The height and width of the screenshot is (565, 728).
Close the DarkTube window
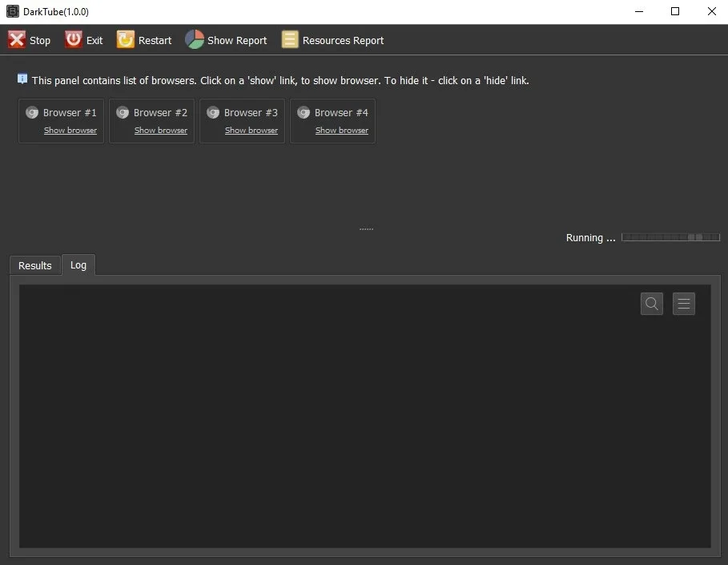712,11
